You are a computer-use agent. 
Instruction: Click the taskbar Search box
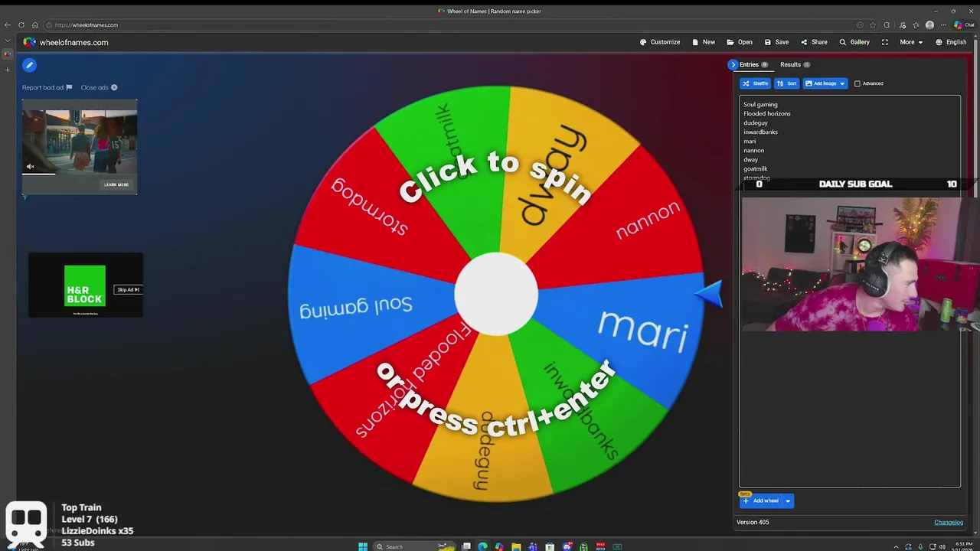coord(415,546)
